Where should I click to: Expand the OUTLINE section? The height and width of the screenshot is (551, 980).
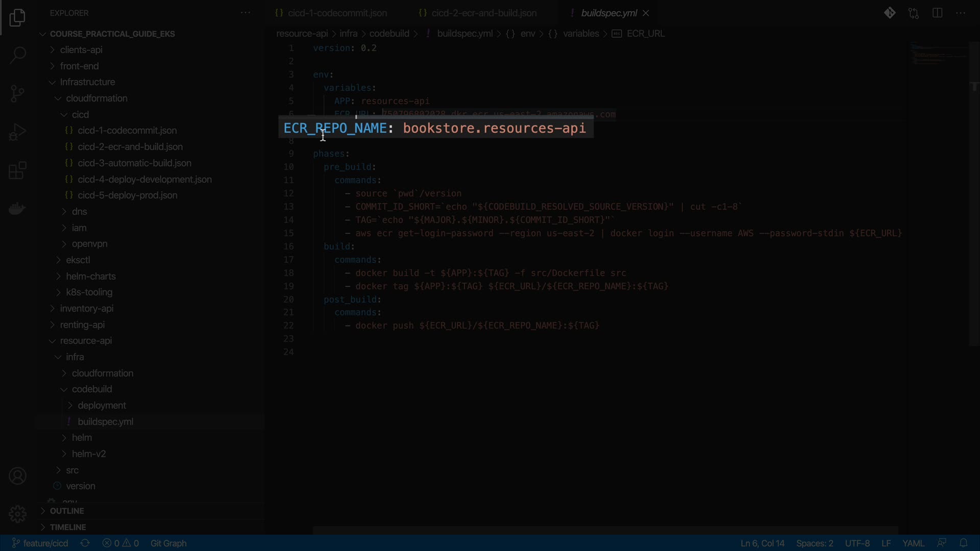click(x=66, y=511)
